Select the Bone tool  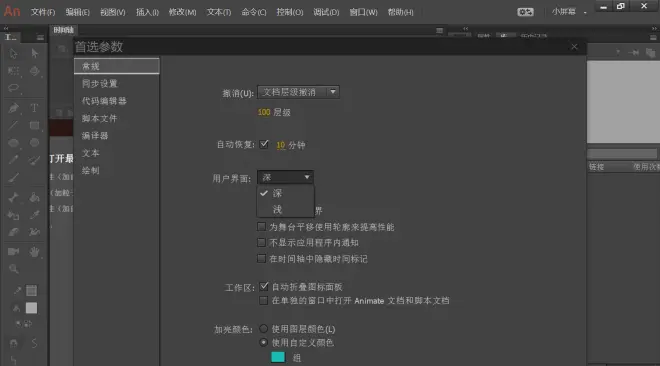tap(13, 197)
